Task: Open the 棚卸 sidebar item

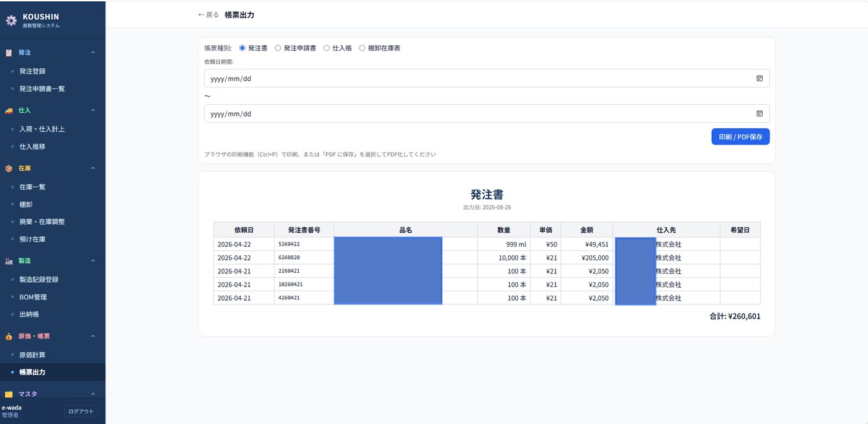Action: click(53, 204)
